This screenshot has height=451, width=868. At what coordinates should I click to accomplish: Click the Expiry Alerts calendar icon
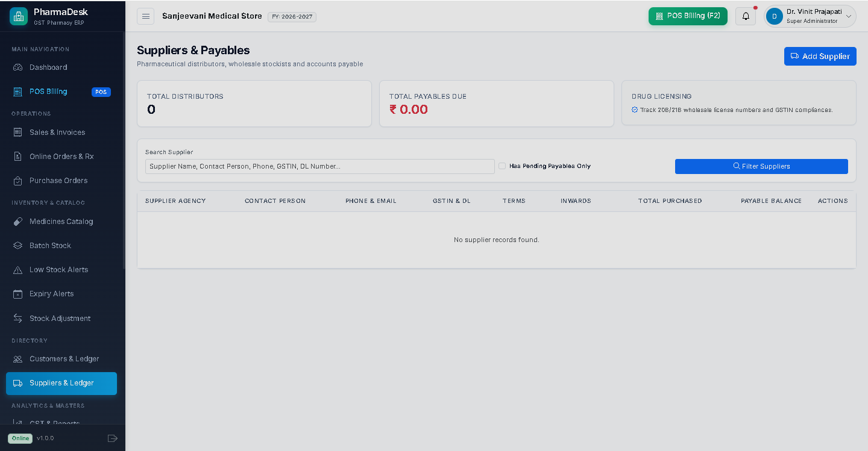18,294
